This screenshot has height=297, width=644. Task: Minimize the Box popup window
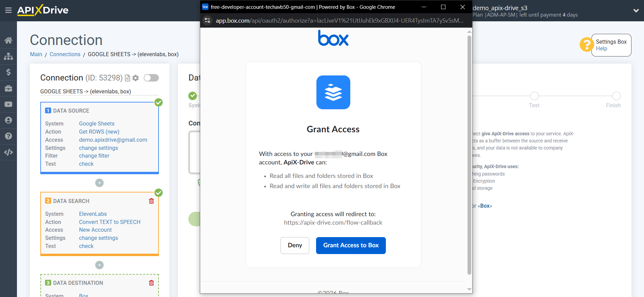(x=424, y=7)
